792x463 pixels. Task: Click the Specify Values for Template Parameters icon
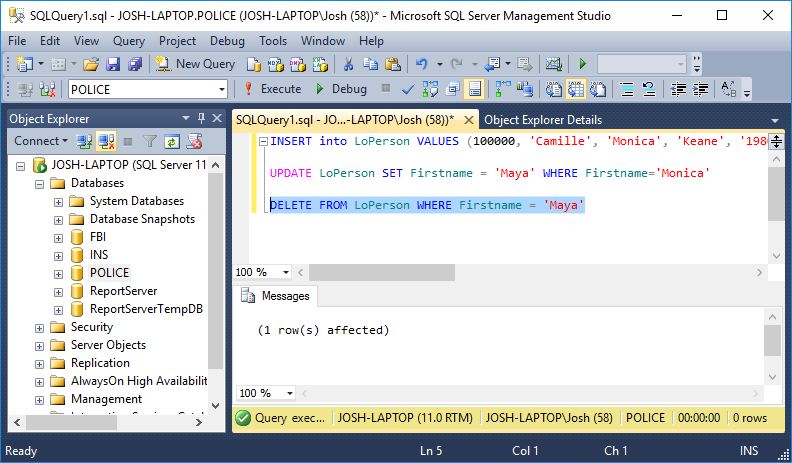pos(729,89)
